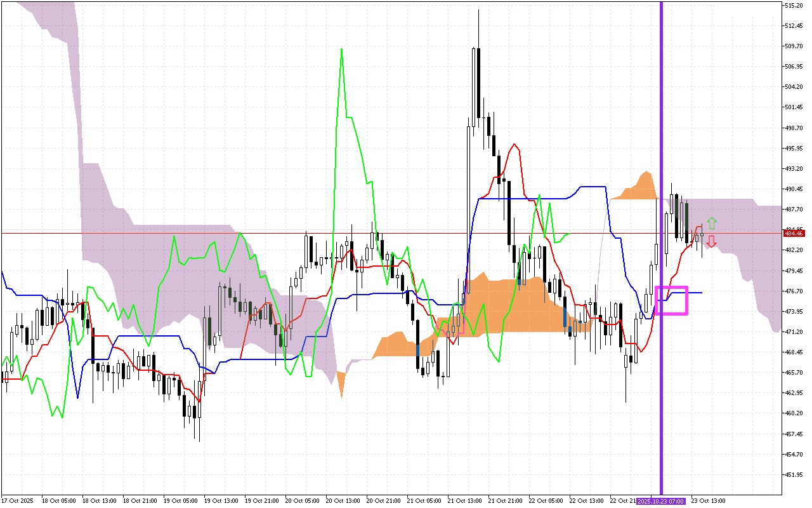This screenshot has height=508, width=812.
Task: Click the tallest black candlestick body
Action: [x=478, y=83]
